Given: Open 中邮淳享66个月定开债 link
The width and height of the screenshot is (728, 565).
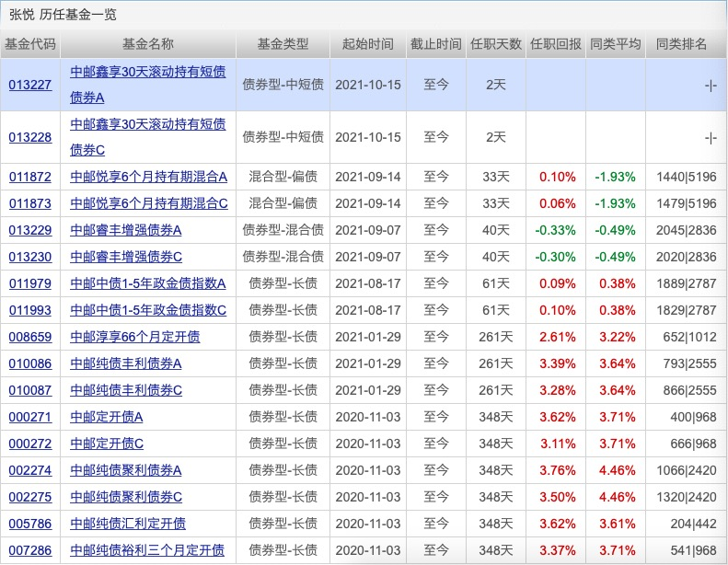Looking at the screenshot, I should click(x=135, y=337).
